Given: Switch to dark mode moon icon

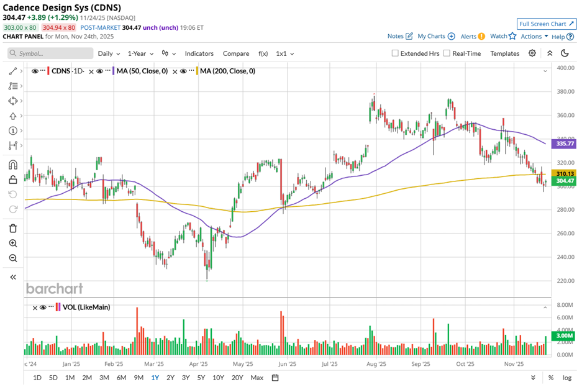Looking at the screenshot, I should point(565,53).
